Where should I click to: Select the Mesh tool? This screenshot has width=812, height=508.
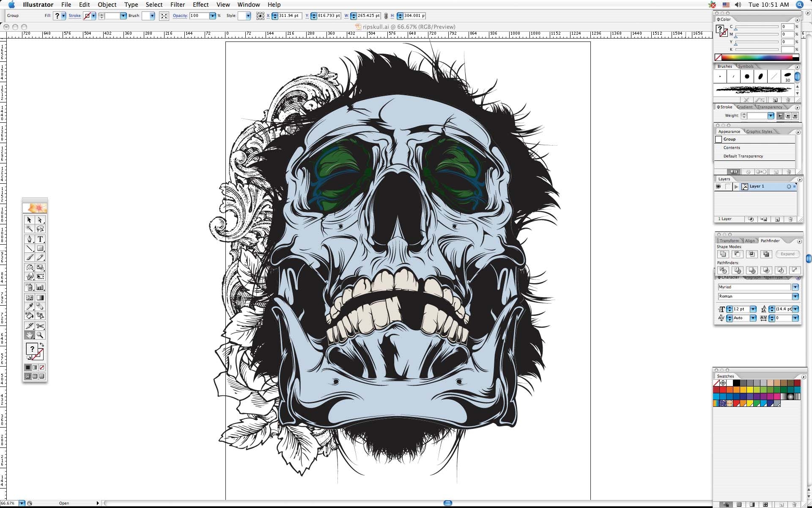click(x=29, y=298)
